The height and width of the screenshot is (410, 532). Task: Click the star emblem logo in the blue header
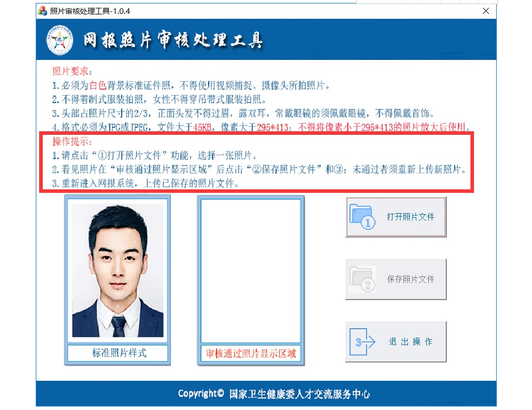pyautogui.click(x=59, y=40)
